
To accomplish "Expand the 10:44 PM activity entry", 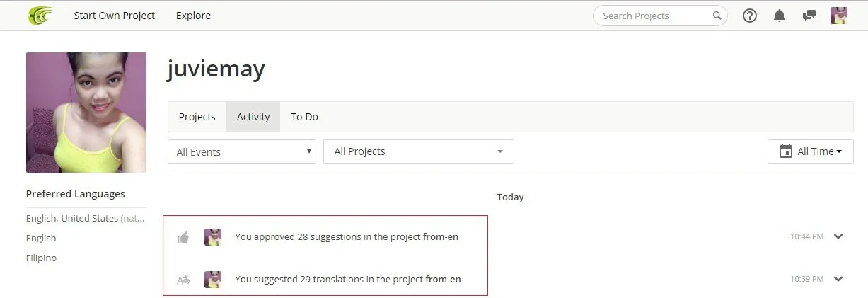I will coord(838,236).
